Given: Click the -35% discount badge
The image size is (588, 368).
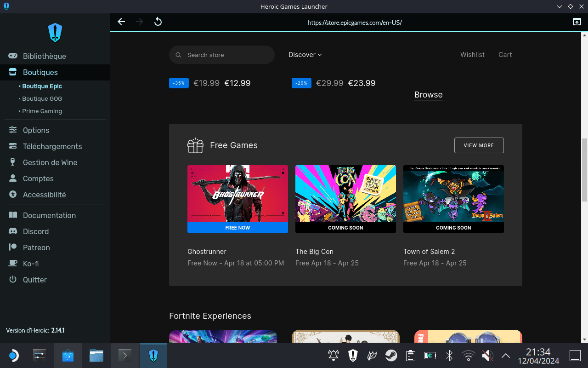Looking at the screenshot, I should tap(179, 83).
